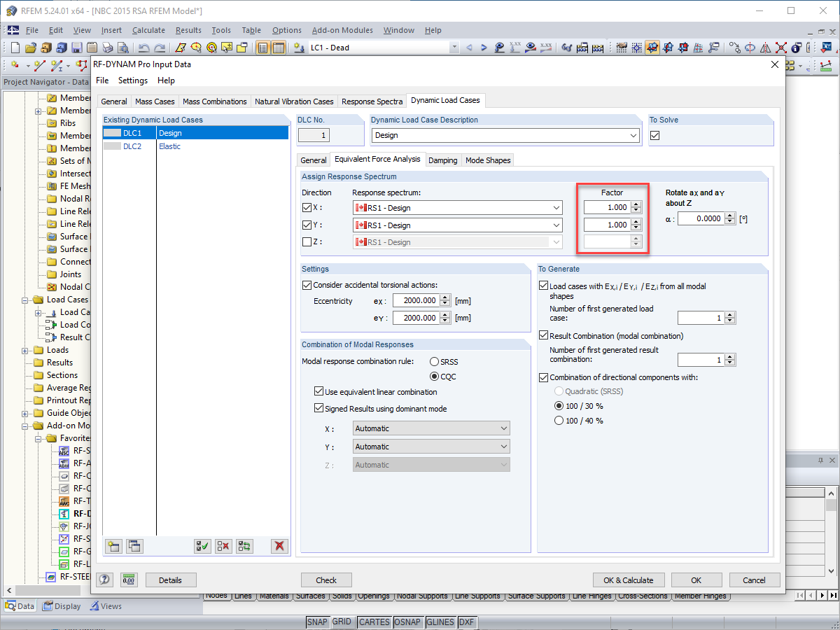840x630 pixels.
Task: Create a new dynamic load case
Action: point(113,546)
